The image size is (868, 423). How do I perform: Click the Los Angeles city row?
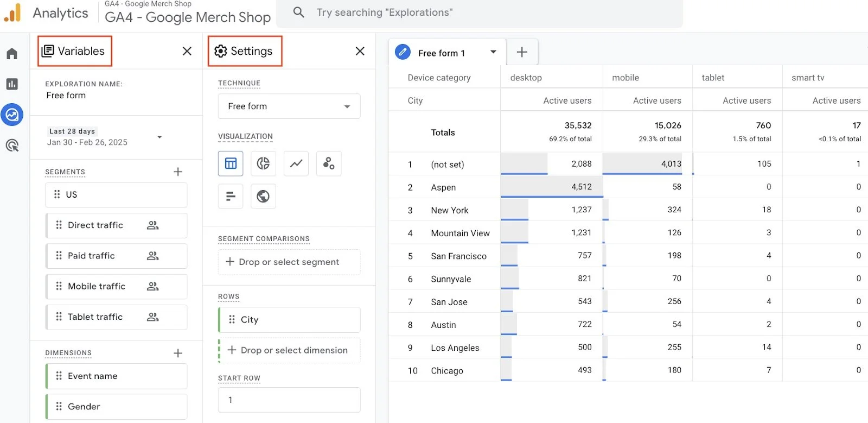click(455, 348)
